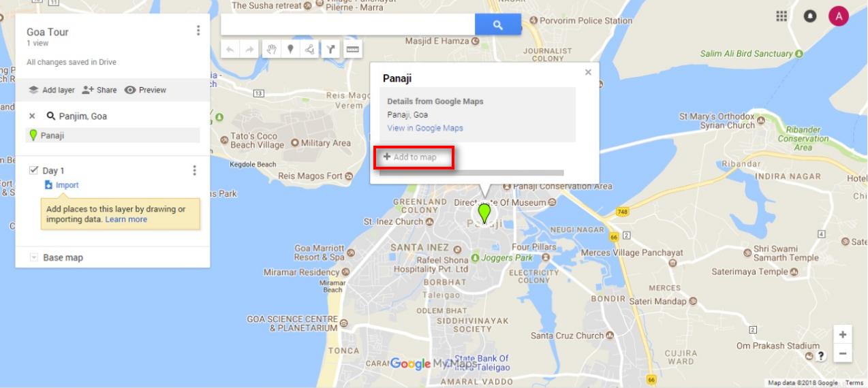
Task: Click Share in the side panel
Action: point(99,90)
